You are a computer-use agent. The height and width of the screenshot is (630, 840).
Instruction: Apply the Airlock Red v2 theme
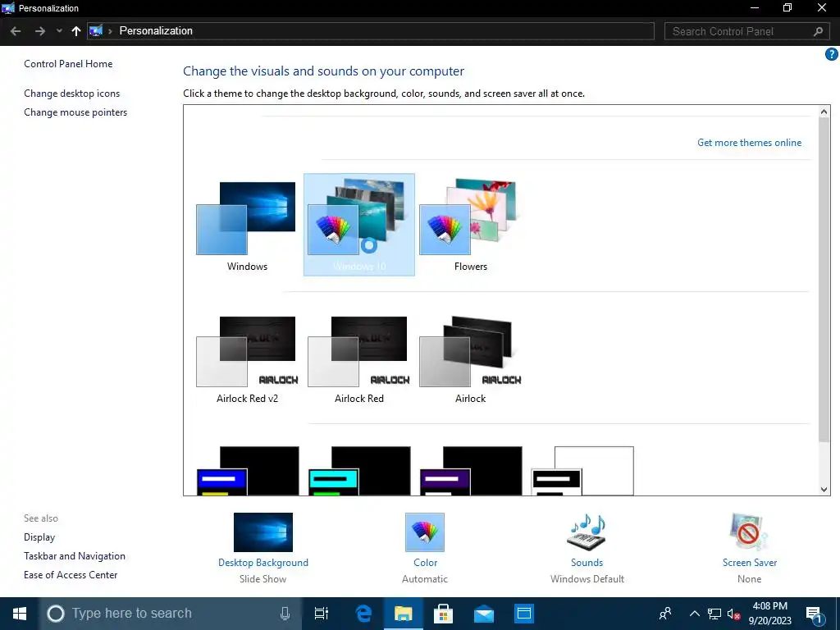click(247, 359)
